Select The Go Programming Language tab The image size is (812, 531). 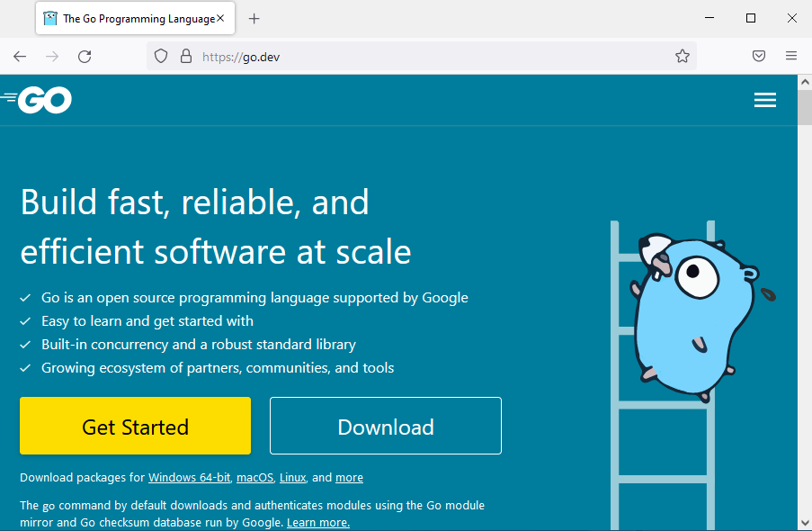(x=135, y=18)
